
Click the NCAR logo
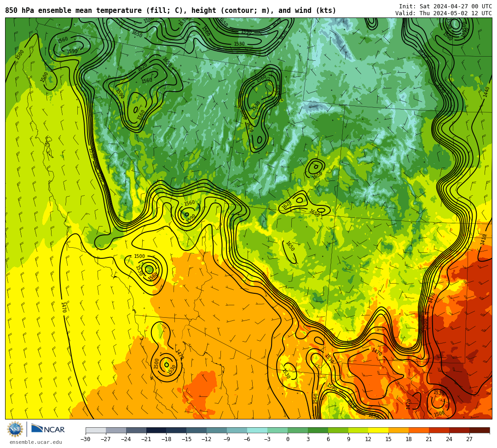[48, 430]
